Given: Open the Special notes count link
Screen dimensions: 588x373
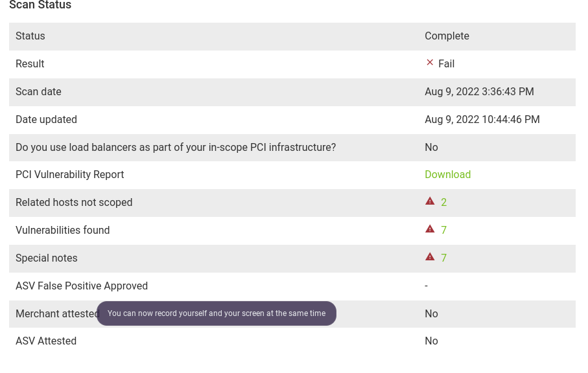Looking at the screenshot, I should (x=444, y=258).
